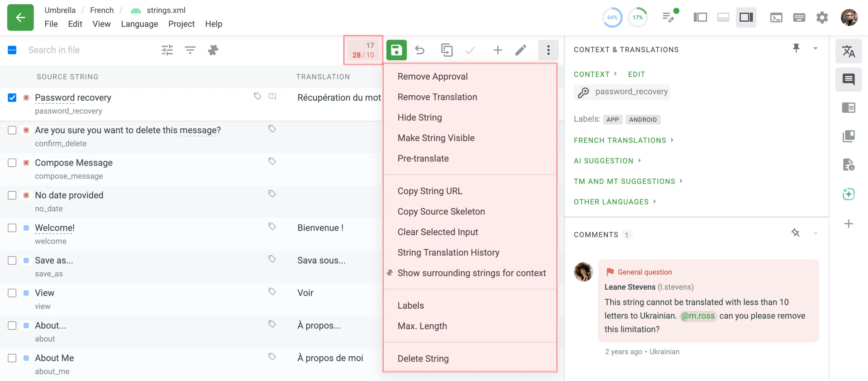Click the EDIT link next to Context
Image resolution: width=868 pixels, height=381 pixels.
(636, 74)
